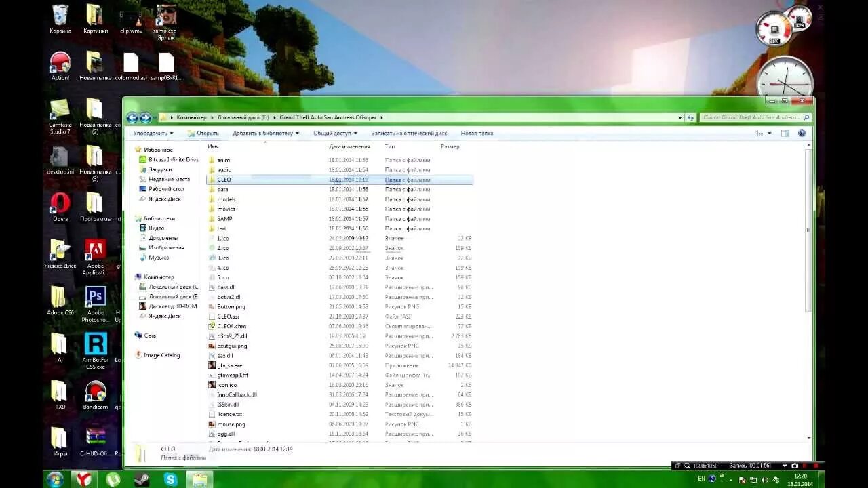The height and width of the screenshot is (488, 868).
Task: Select Image Catalog in the navigation pane
Action: click(161, 355)
